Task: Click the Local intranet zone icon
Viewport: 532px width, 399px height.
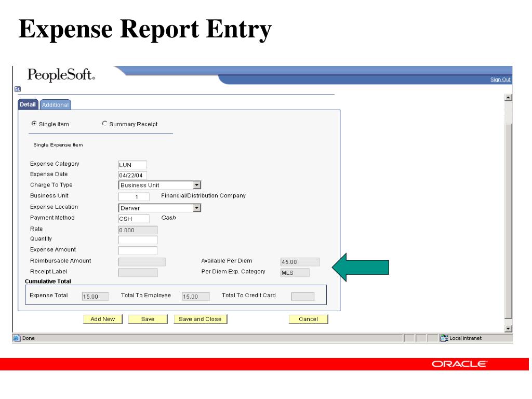Action: (444, 338)
